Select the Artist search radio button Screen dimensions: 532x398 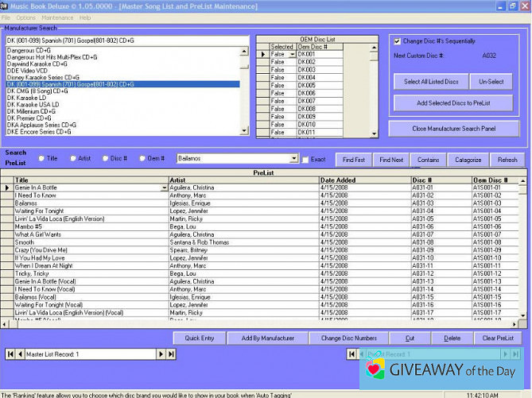click(x=74, y=158)
